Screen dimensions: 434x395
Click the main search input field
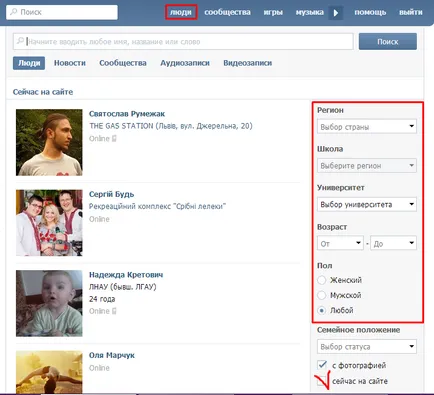coord(183,42)
